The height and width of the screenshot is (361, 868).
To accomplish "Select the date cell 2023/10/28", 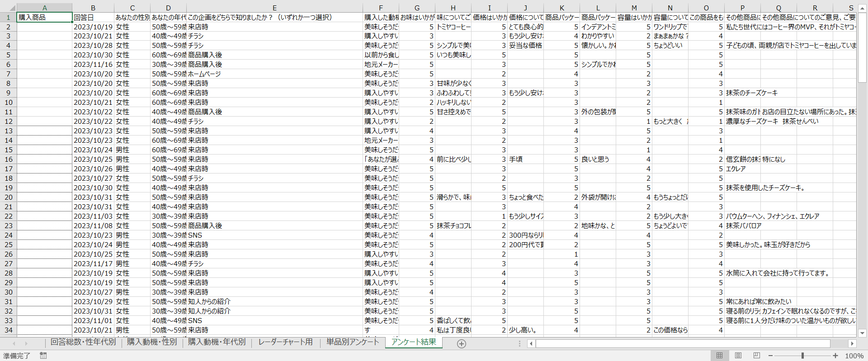I will pos(93,46).
